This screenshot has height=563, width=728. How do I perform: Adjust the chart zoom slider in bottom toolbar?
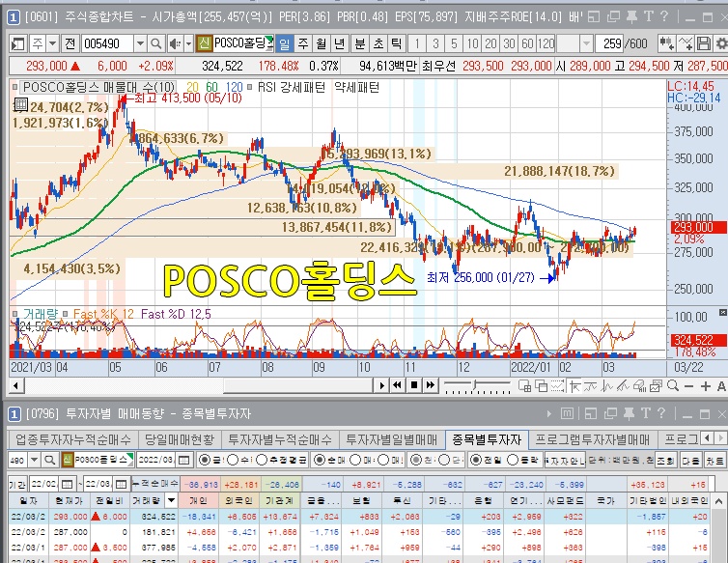click(x=476, y=386)
